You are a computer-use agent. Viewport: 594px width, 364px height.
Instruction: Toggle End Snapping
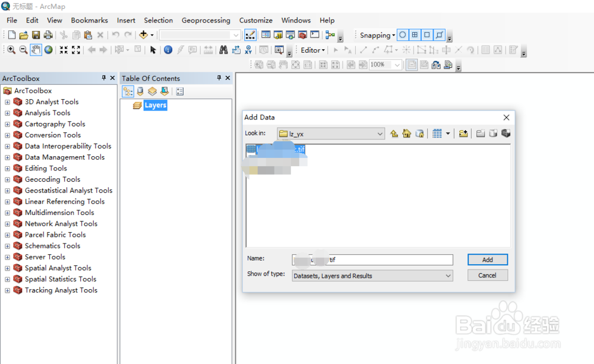tap(415, 35)
